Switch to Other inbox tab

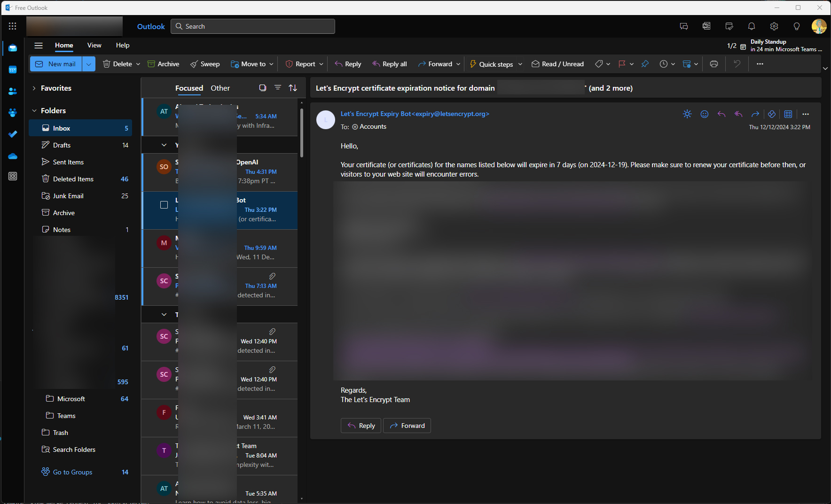220,88
